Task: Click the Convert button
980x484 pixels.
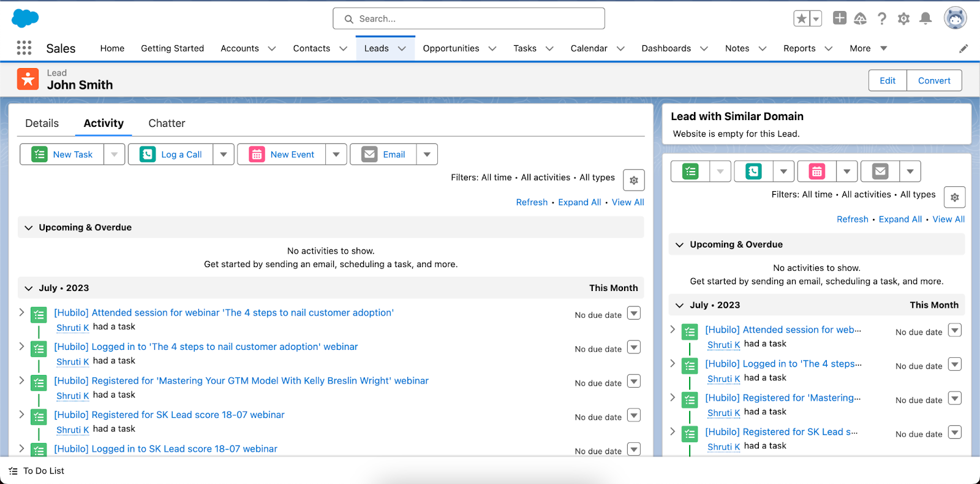Action: pos(933,80)
